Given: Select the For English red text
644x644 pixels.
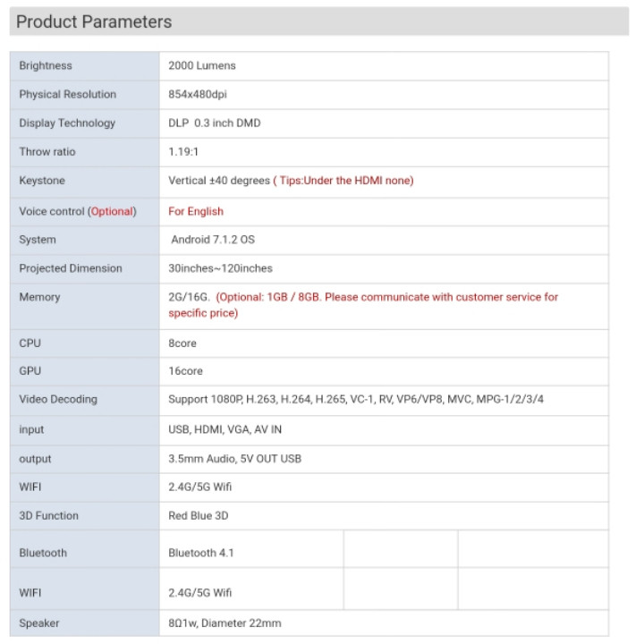Looking at the screenshot, I should 196,211.
